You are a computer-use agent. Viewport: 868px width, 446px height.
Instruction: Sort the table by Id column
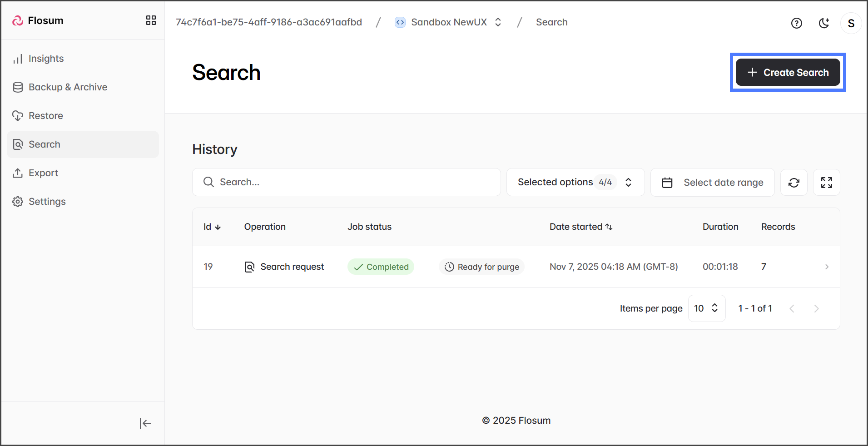[212, 227]
